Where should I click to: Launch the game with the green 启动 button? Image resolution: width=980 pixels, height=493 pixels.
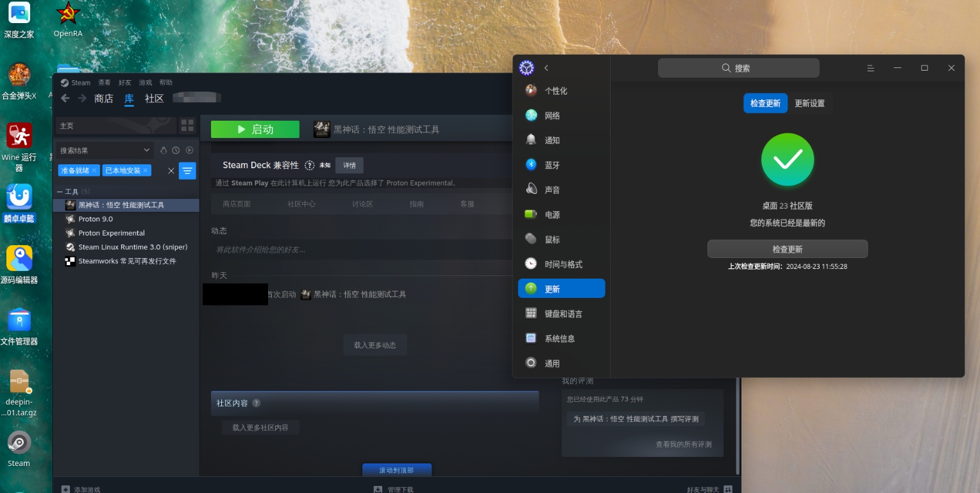click(x=255, y=129)
